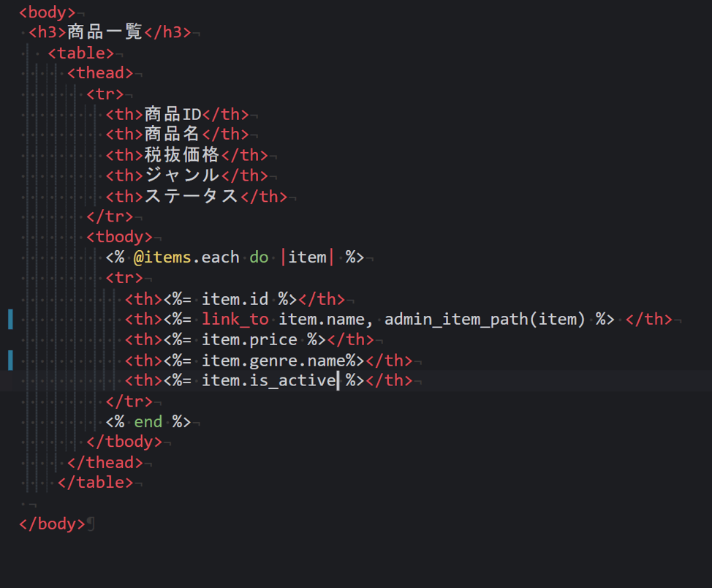Click the opening <body> tag

click(48, 12)
